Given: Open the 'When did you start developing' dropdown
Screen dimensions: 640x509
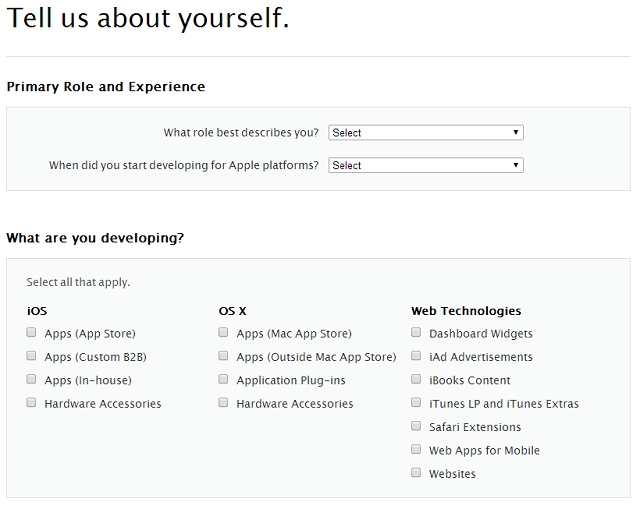Looking at the screenshot, I should pos(426,165).
